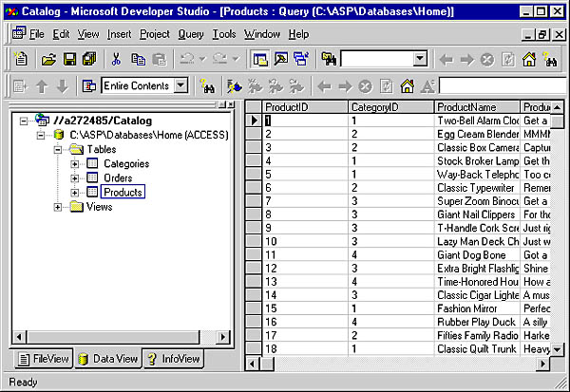Screen dimensions: 570x392
Task: Click the Cut scissors icon
Action: 116,59
